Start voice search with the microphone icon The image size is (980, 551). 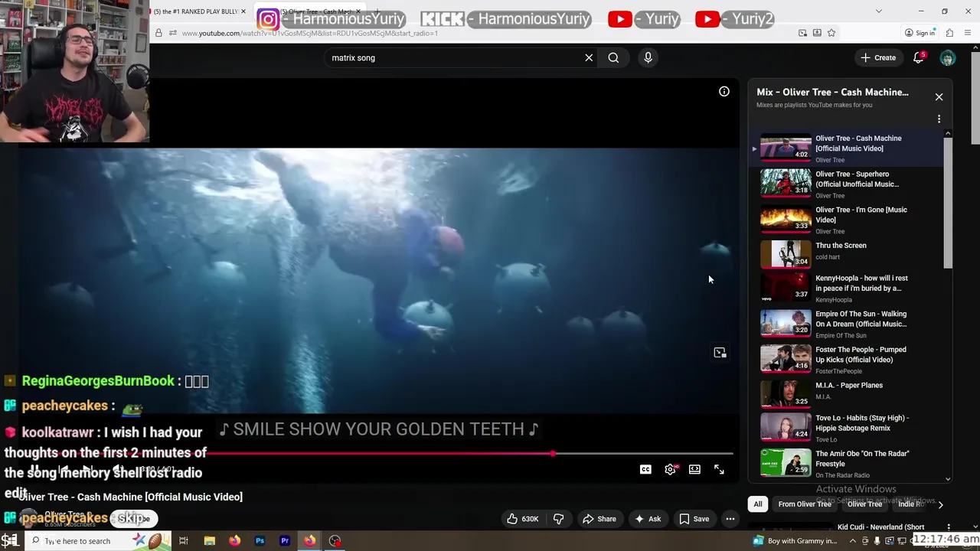point(648,57)
